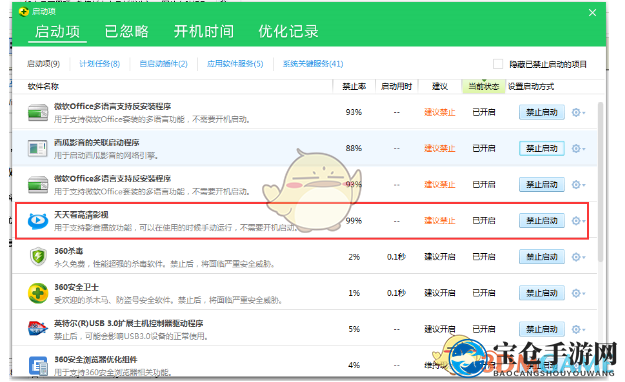
Task: Sort by the 启动用时 column header
Action: tap(396, 87)
